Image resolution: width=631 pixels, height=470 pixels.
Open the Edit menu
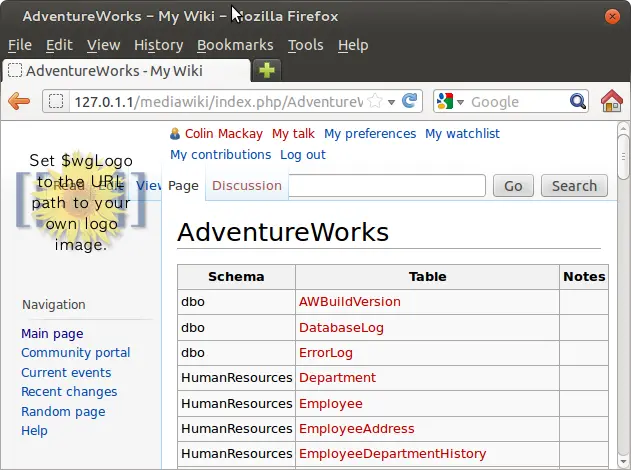pos(59,45)
